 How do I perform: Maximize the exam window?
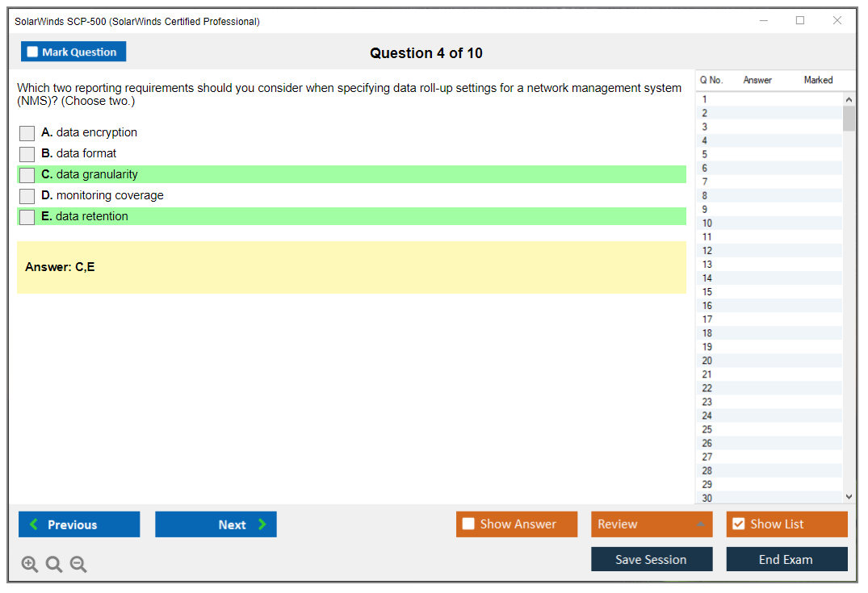[x=800, y=21]
